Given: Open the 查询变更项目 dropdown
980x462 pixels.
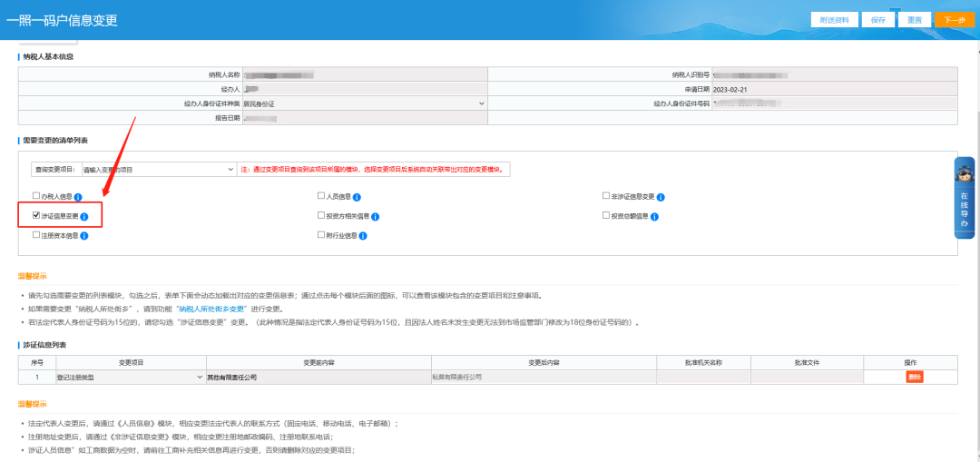Looking at the screenshot, I should point(158,170).
